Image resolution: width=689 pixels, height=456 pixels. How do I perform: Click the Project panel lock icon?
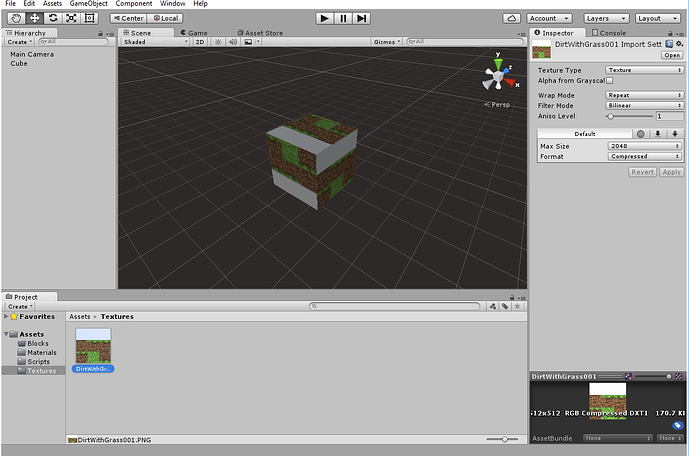[x=512, y=297]
